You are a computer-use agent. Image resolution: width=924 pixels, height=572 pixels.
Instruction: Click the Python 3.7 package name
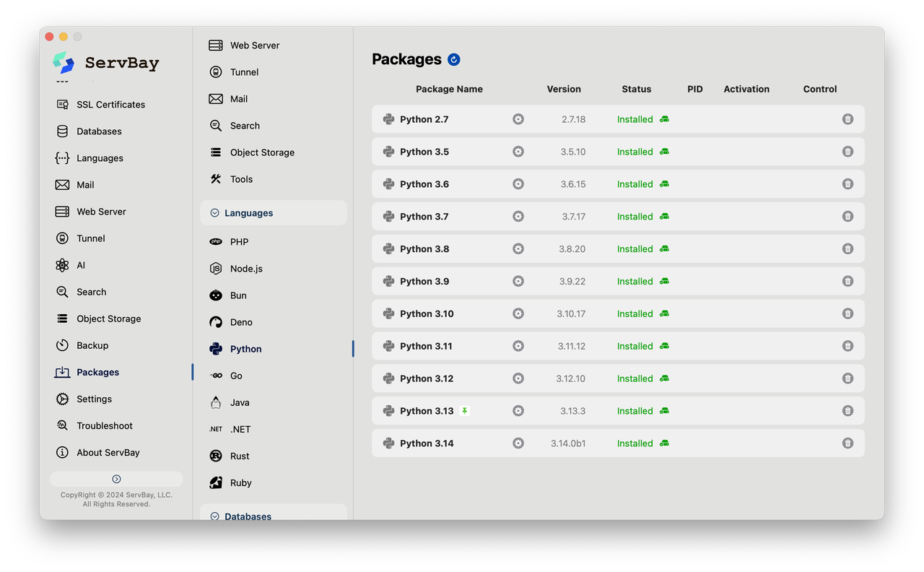tap(424, 217)
